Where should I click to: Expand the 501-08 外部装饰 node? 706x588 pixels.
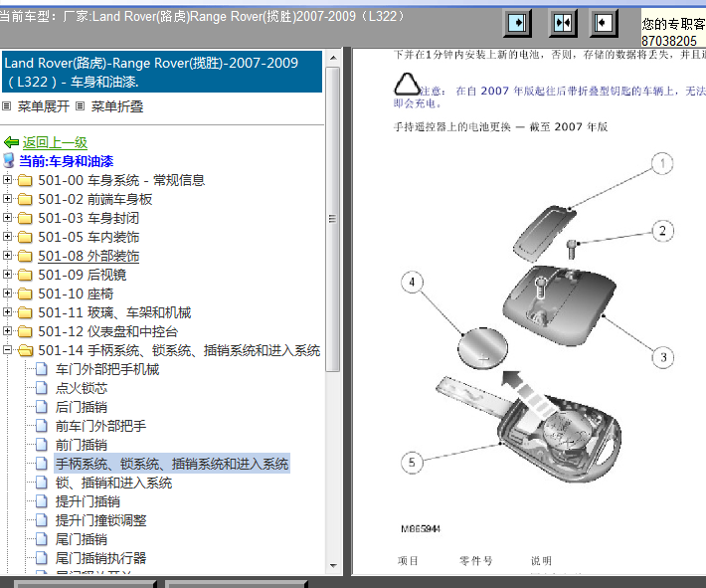click(x=7, y=256)
